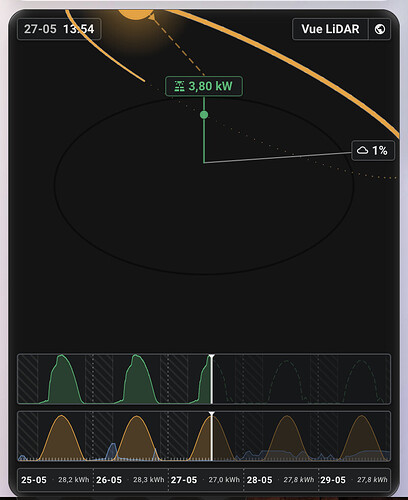Click the 1% cloud cover badge

(x=373, y=151)
